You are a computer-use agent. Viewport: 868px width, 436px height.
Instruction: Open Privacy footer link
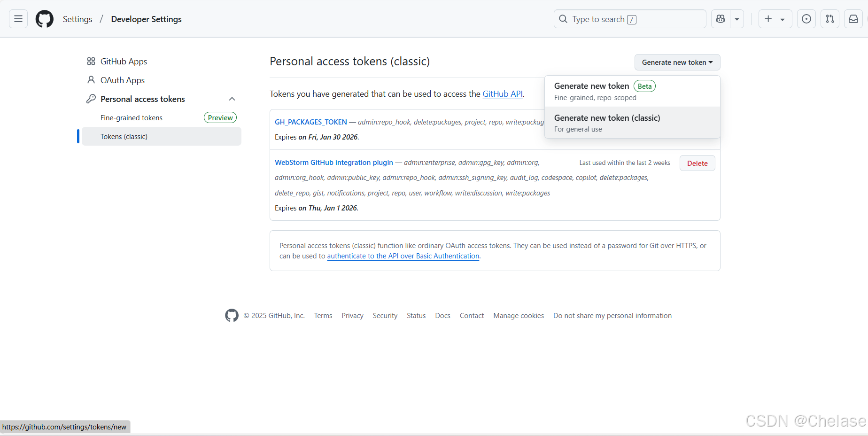click(353, 316)
